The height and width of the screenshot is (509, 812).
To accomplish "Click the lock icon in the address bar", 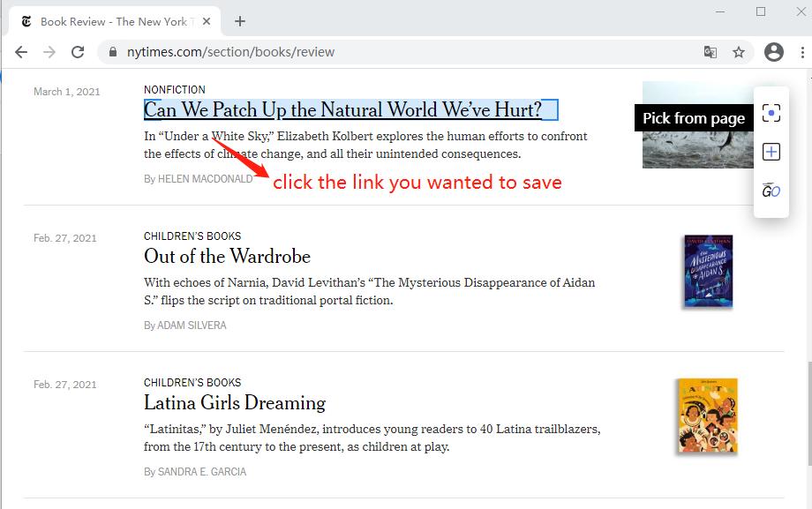I will (113, 52).
